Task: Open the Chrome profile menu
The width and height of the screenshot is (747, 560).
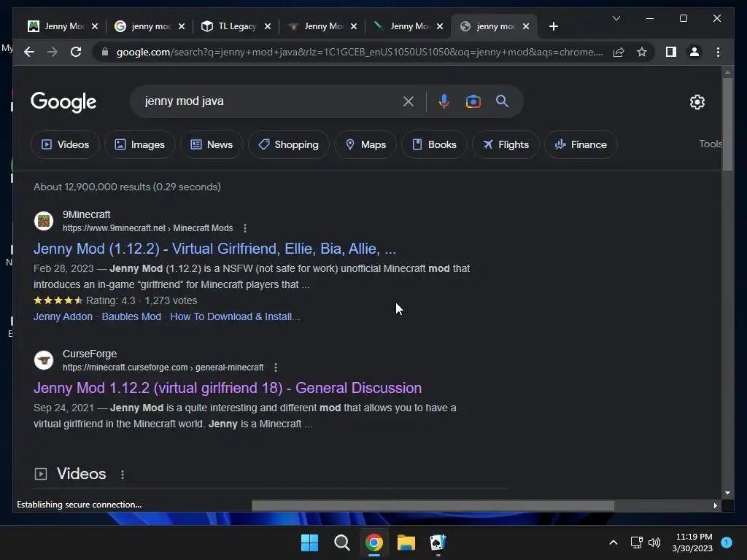Action: click(x=694, y=52)
